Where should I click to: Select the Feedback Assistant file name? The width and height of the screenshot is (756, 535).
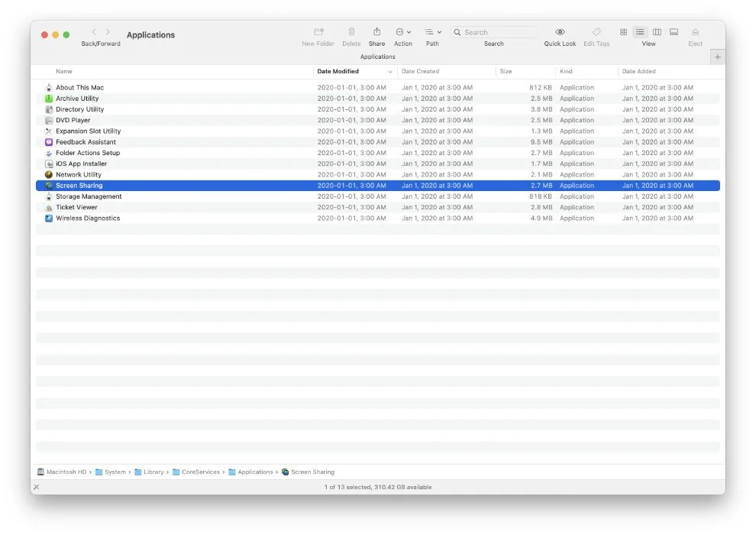[x=86, y=142]
